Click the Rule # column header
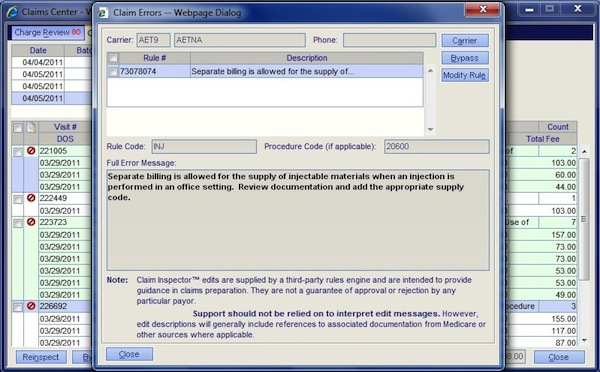The image size is (600, 372). click(155, 58)
